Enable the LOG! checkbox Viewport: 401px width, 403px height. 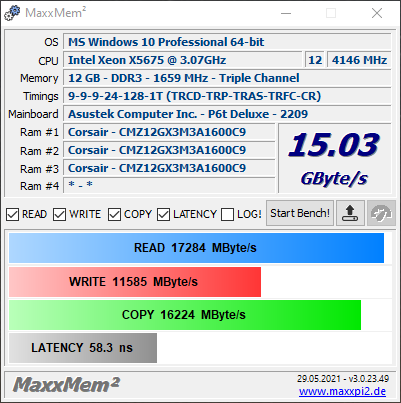228,214
